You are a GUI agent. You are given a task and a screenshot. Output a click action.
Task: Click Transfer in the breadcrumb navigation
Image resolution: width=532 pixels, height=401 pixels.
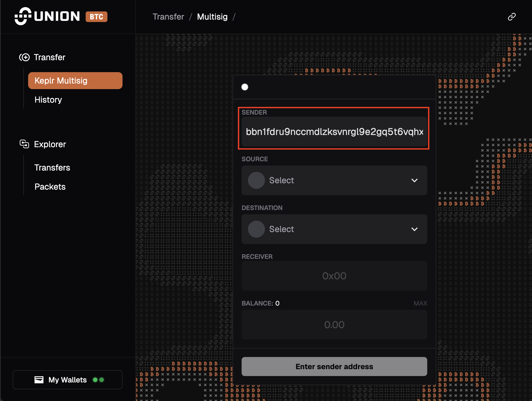click(x=168, y=16)
